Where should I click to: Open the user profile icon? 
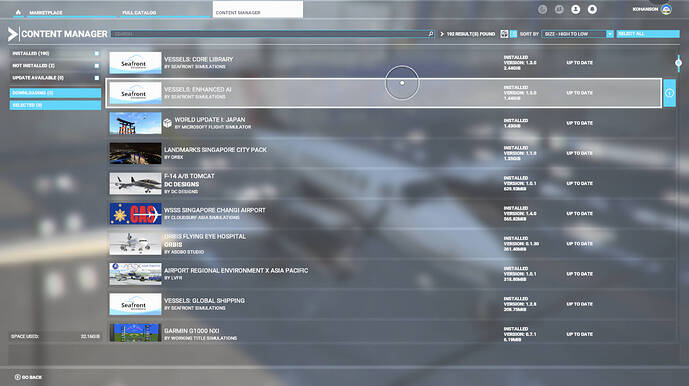[575, 9]
